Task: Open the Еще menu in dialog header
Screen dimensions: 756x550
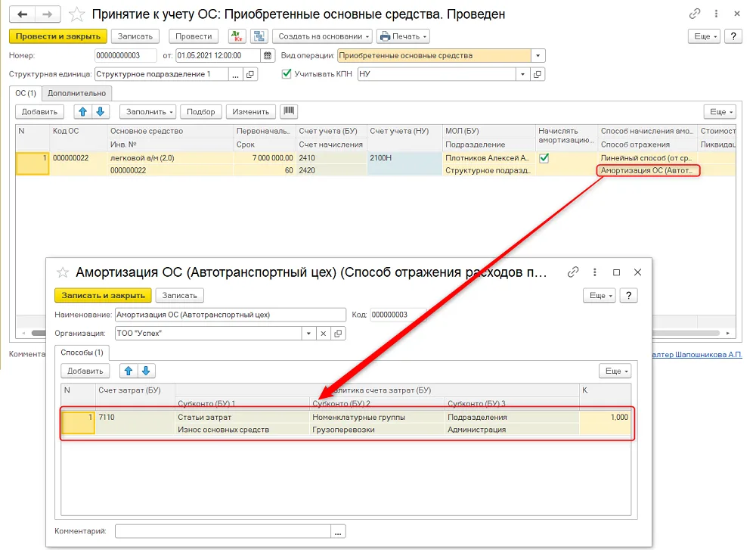Action: (600, 296)
